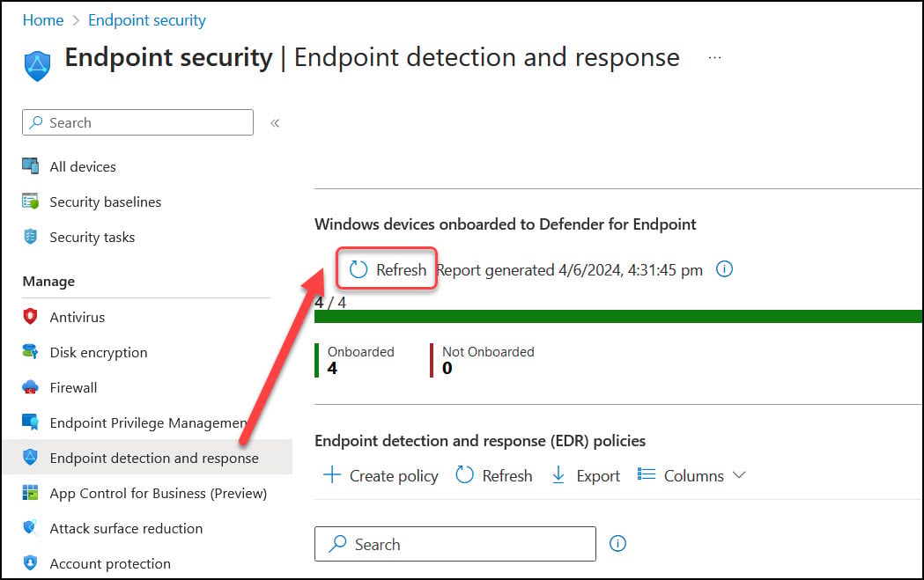The width and height of the screenshot is (924, 580).
Task: Click the Endpoint Privilege Management icon
Action: [x=30, y=422]
